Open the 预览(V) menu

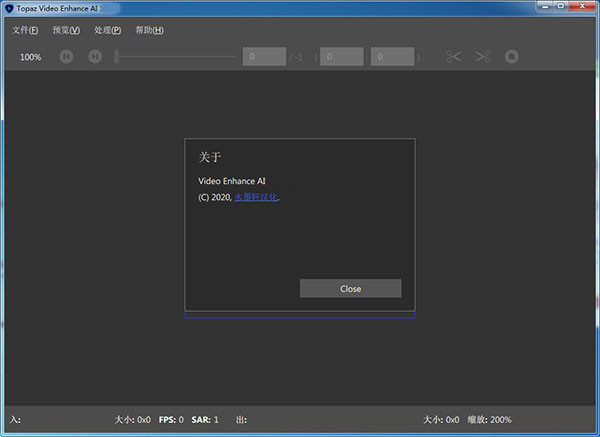point(66,30)
